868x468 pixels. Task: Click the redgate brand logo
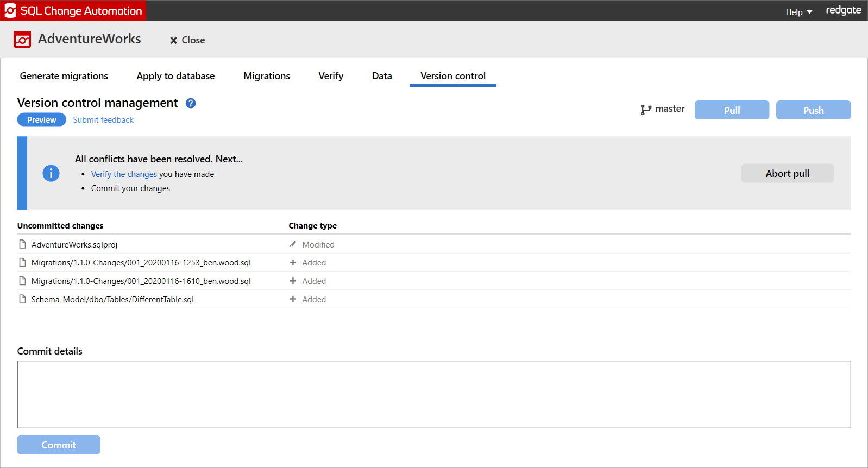pos(843,10)
